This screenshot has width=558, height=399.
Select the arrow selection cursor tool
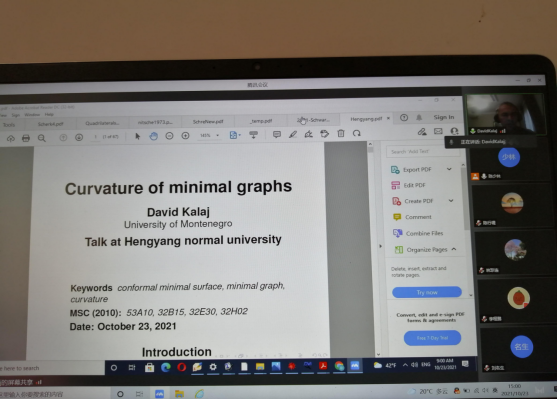[138, 136]
